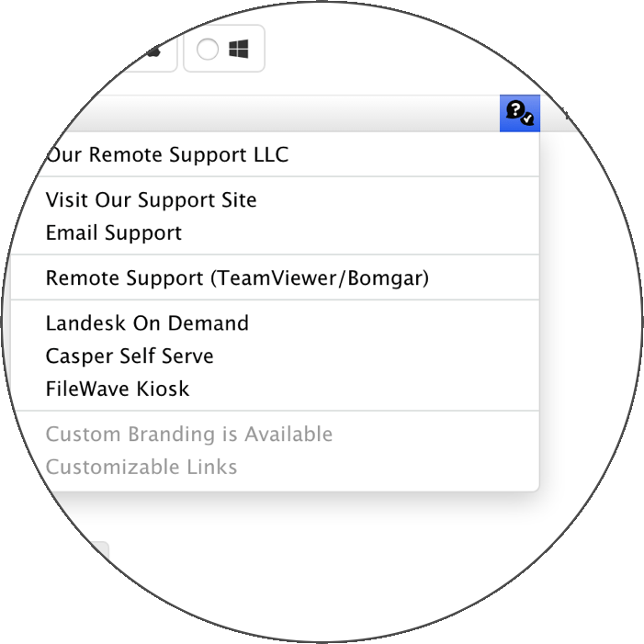644x644 pixels.
Task: Select the radio button beside Windows logo
Action: tap(208, 50)
